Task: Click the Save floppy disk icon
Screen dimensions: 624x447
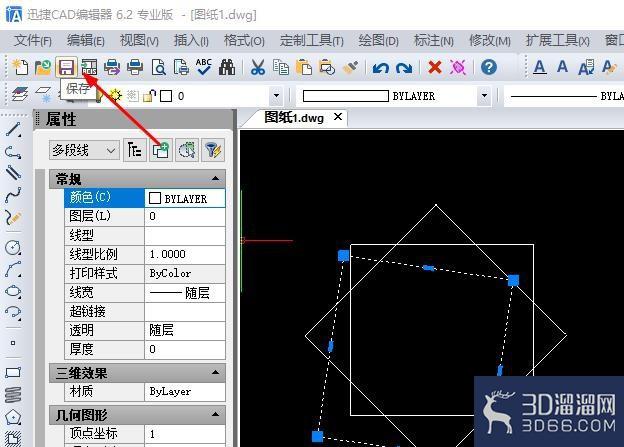Action: tap(66, 67)
